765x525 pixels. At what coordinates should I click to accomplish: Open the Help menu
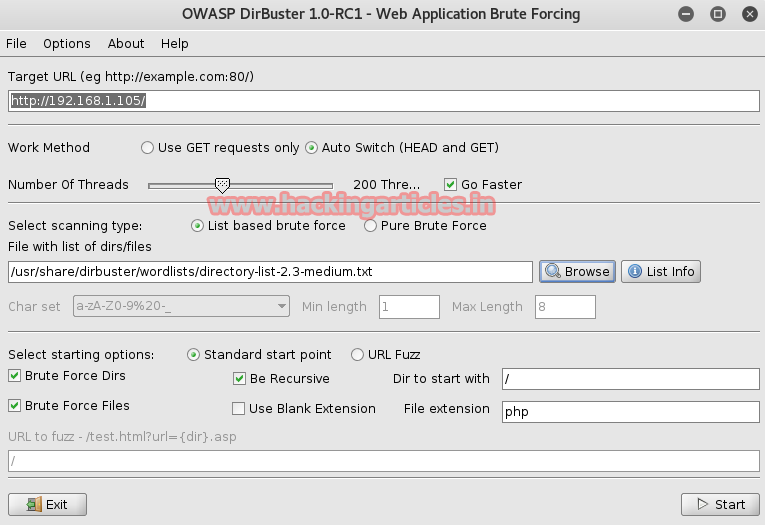tap(175, 43)
